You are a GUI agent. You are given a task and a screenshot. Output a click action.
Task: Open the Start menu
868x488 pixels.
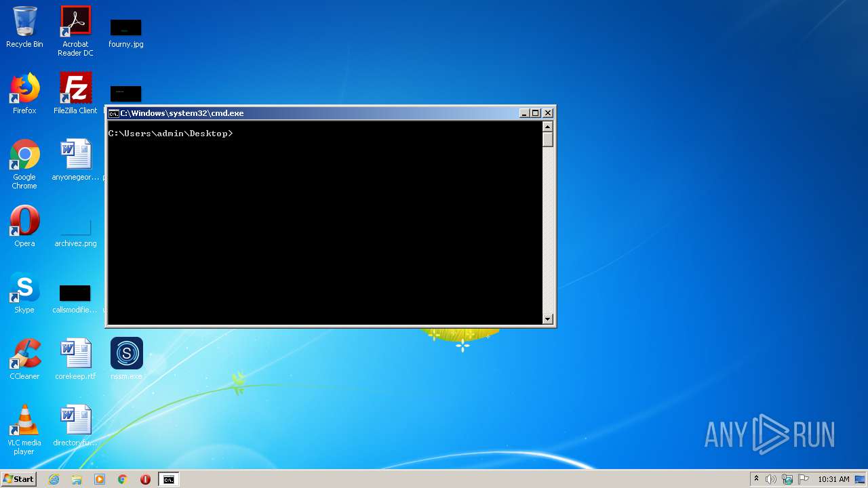(x=19, y=479)
